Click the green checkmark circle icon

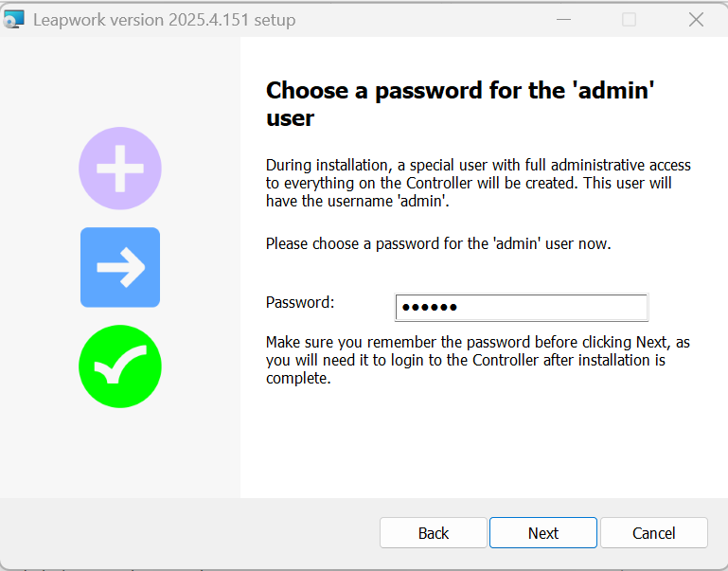tap(120, 366)
